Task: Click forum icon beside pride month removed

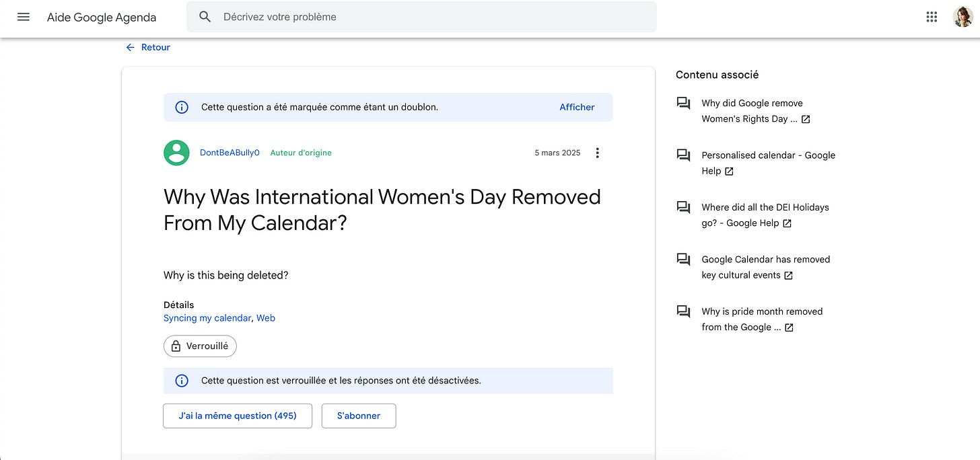Action: [683, 311]
